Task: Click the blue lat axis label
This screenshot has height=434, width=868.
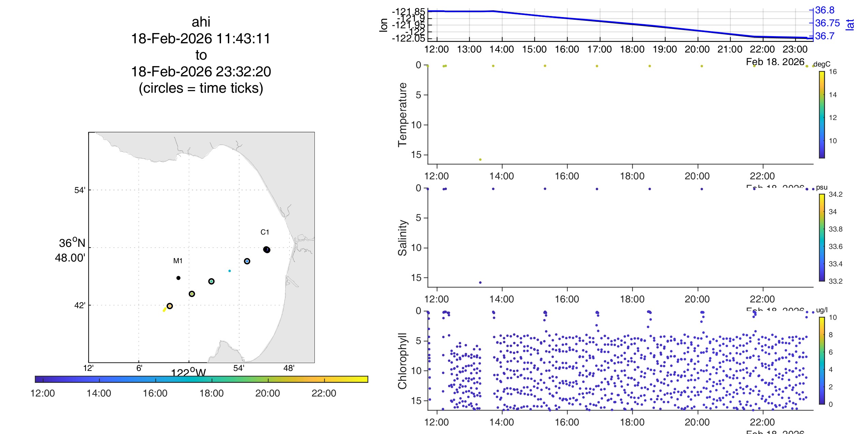Action: point(850,25)
